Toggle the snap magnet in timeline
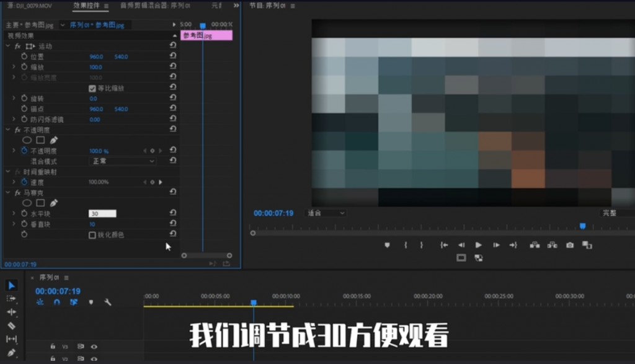The width and height of the screenshot is (635, 364). (x=57, y=303)
